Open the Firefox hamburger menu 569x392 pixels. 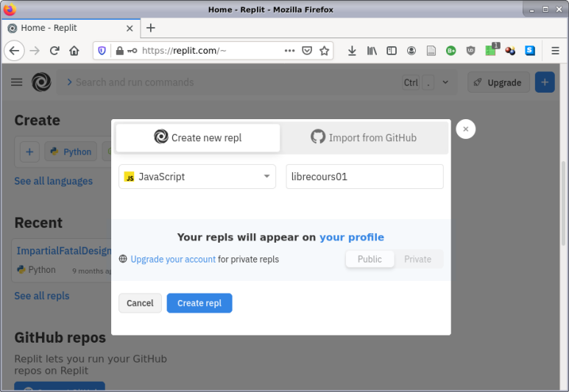click(555, 51)
